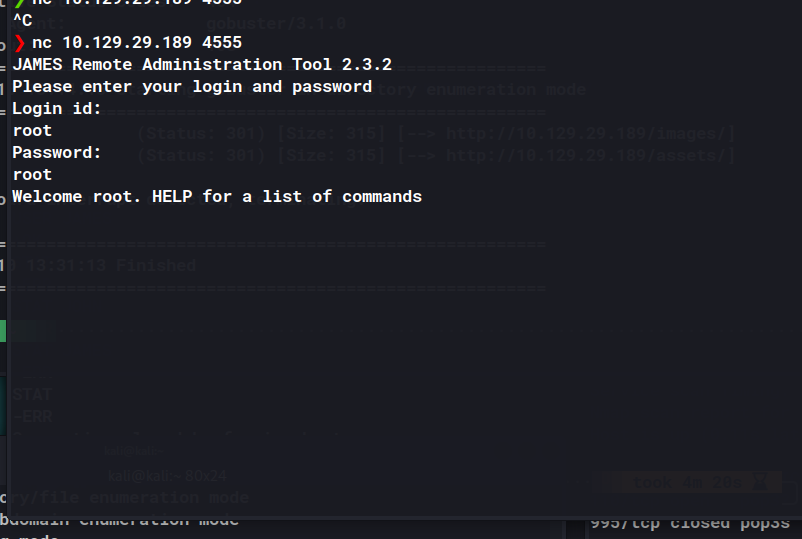The height and width of the screenshot is (539, 802).
Task: Click the 'Login id:' prompt text
Action: click(x=57, y=109)
